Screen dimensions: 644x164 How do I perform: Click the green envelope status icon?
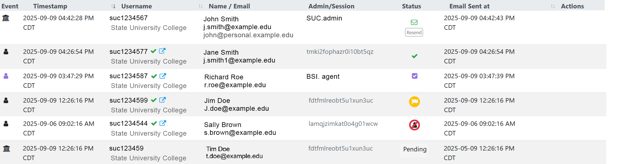tap(414, 22)
